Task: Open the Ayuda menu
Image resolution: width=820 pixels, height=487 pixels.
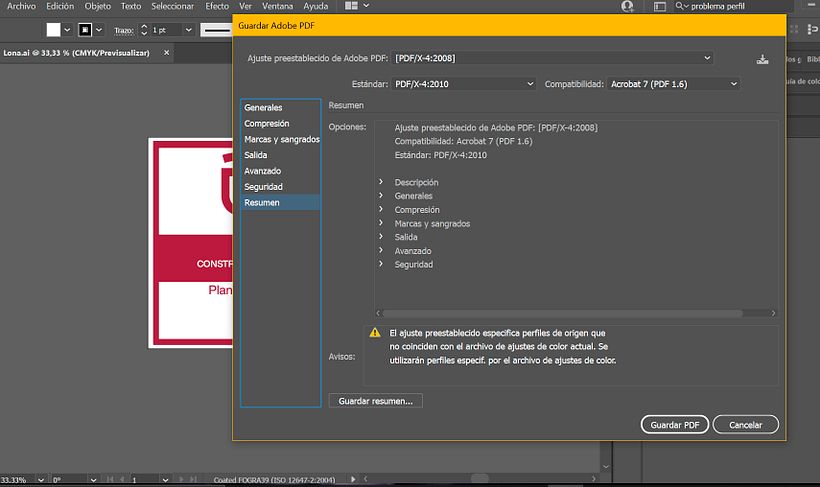Action: coord(316,6)
